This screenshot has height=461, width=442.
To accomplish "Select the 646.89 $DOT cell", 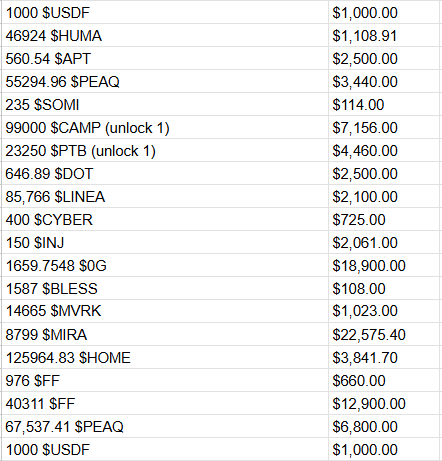I will 165,173.
